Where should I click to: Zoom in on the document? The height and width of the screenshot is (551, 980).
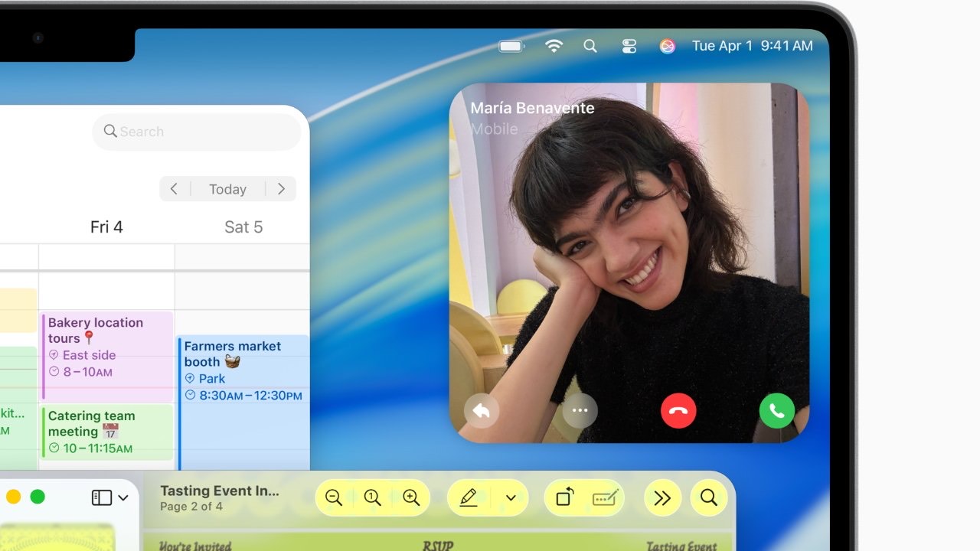coord(411,498)
